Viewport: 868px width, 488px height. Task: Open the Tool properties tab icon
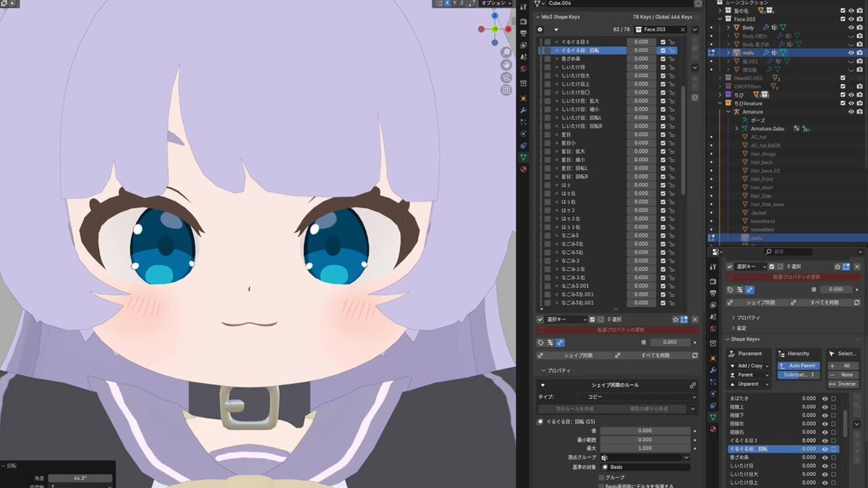click(x=524, y=8)
